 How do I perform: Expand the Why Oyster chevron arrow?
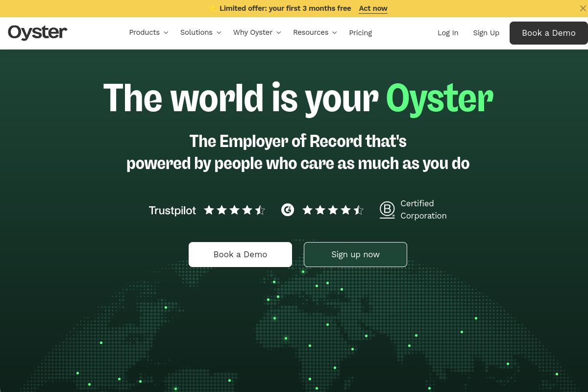[278, 33]
